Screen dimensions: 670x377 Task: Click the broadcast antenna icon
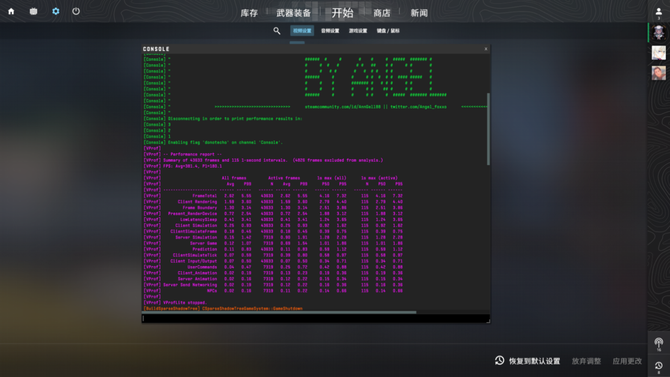pos(658,344)
